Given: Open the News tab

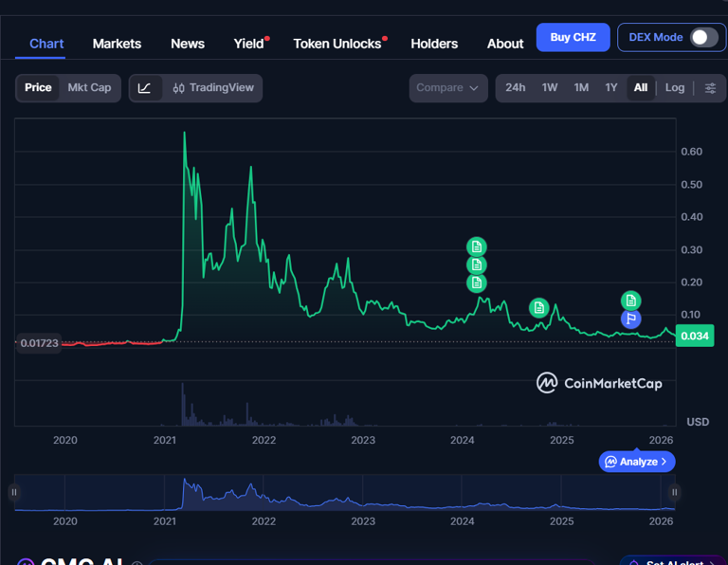Looking at the screenshot, I should pos(188,44).
